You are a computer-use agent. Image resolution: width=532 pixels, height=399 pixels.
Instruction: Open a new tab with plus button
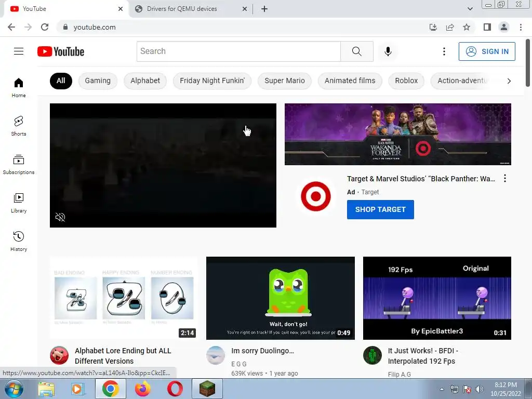pos(264,9)
